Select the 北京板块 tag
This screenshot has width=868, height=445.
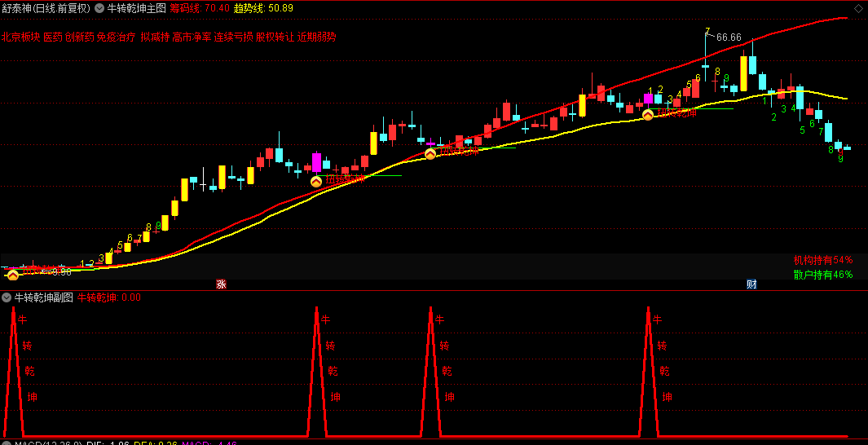pyautogui.click(x=21, y=37)
